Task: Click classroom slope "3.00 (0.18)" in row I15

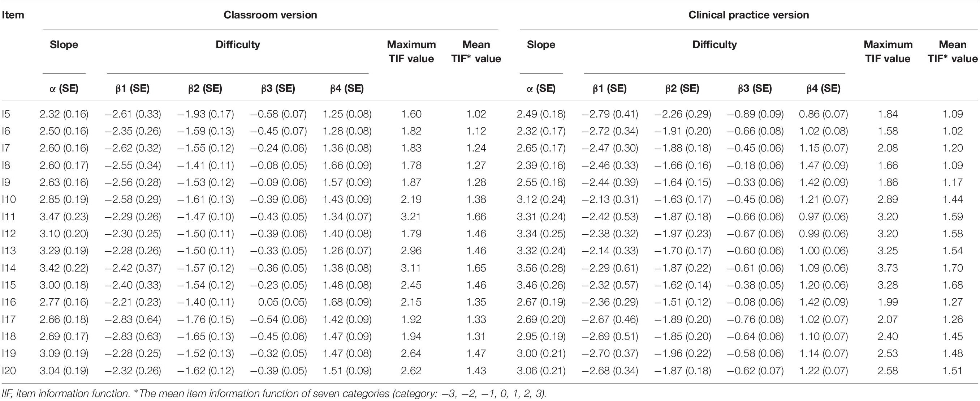Action: pos(64,285)
